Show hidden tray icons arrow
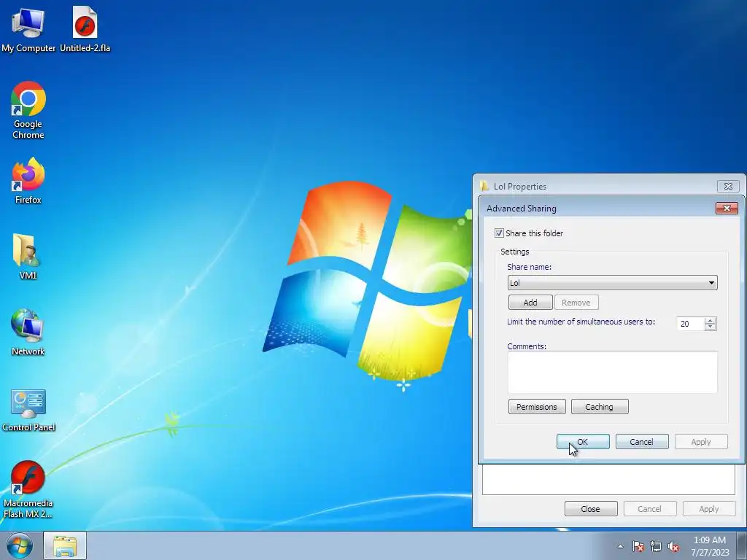This screenshot has height=560, width=747. tap(620, 546)
